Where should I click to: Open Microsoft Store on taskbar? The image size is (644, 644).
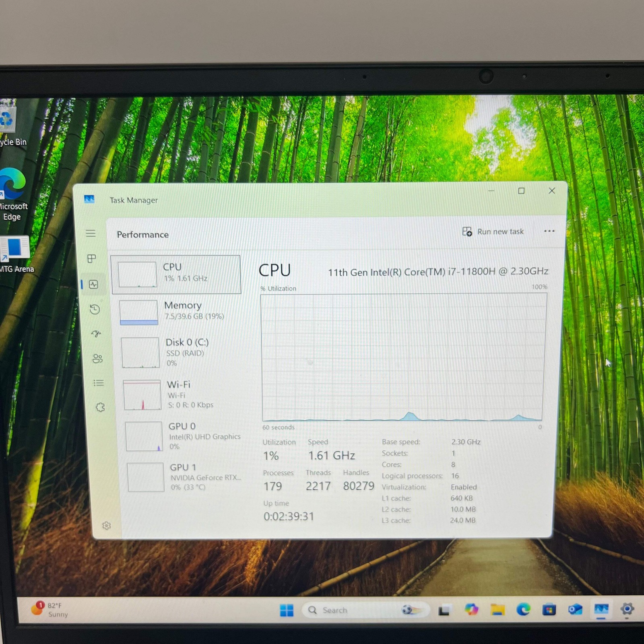click(549, 610)
